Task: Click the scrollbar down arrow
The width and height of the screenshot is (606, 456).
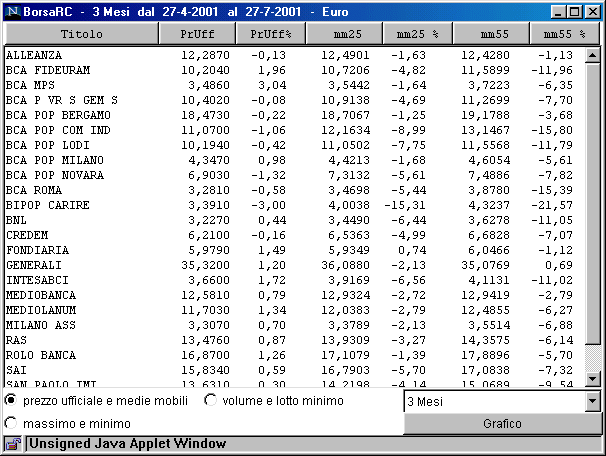Action: tap(592, 378)
